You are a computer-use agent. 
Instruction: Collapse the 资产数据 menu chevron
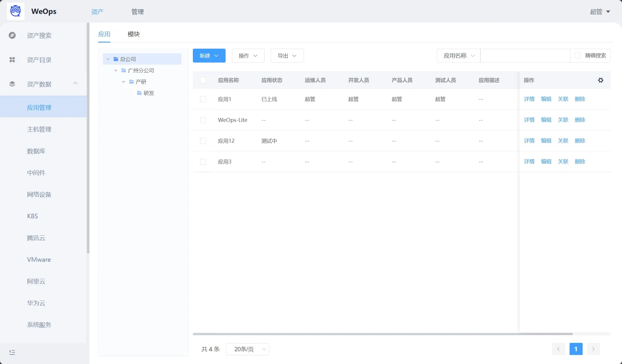tap(75, 83)
